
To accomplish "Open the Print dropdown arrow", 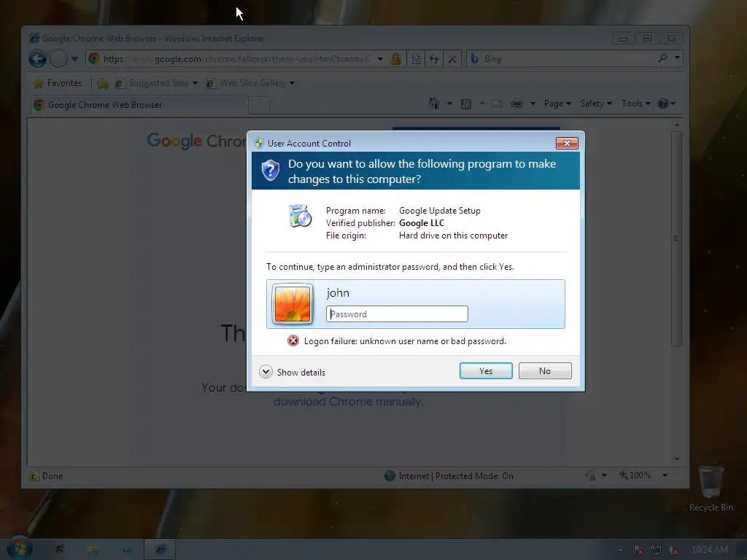I will pos(533,104).
